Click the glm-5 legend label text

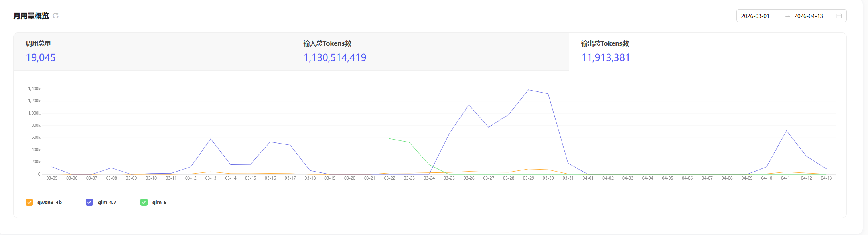point(159,202)
